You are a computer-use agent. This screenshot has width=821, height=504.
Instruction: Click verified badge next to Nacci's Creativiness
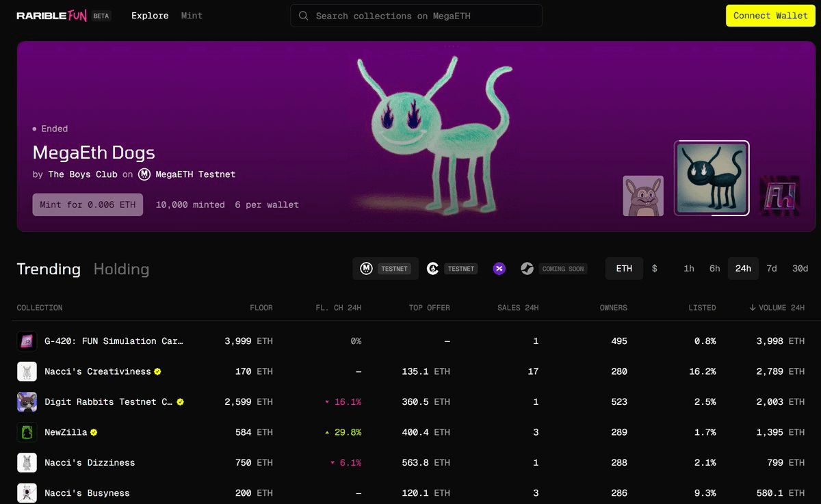(x=157, y=371)
